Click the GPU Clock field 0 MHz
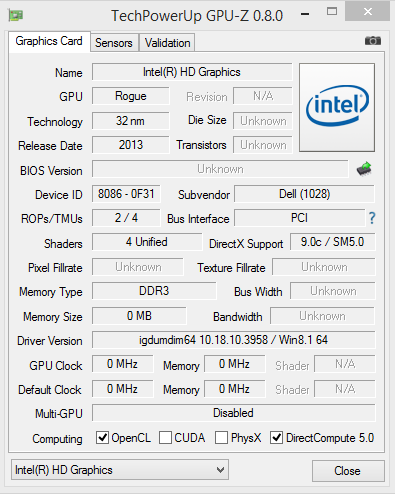This screenshot has height=494, width=395. (x=122, y=364)
